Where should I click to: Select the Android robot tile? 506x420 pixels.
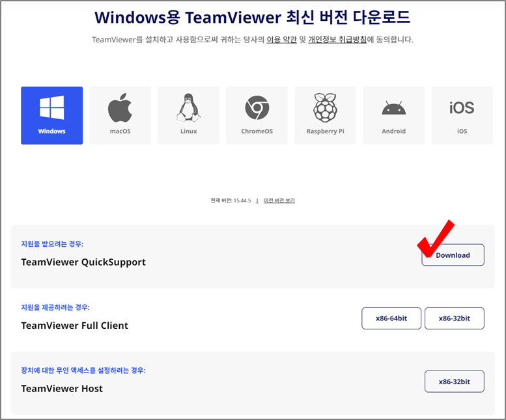394,115
